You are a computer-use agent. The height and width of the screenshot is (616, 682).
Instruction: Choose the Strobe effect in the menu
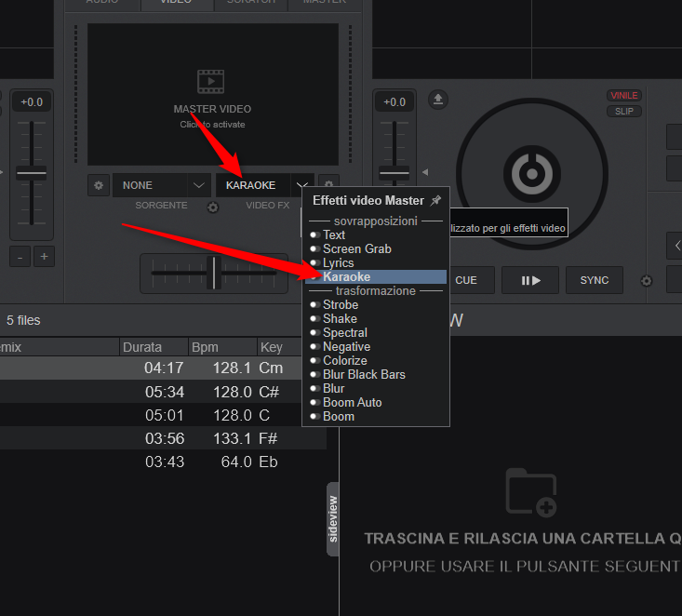coord(341,305)
